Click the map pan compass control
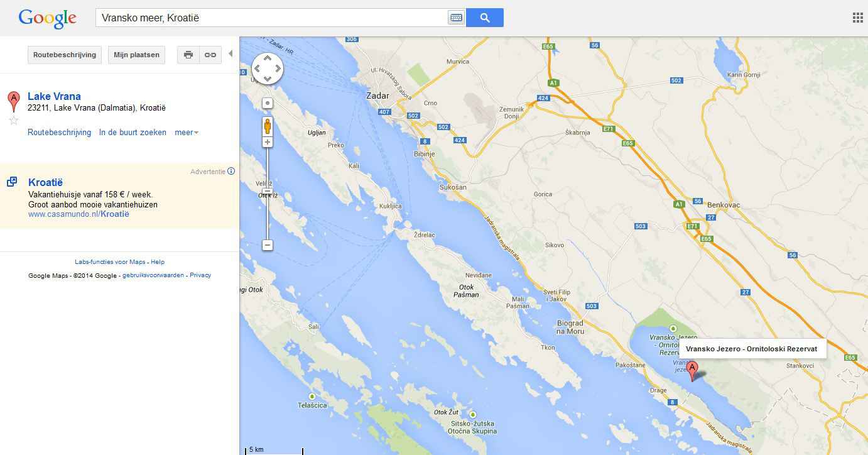This screenshot has height=455, width=868. coord(268,69)
